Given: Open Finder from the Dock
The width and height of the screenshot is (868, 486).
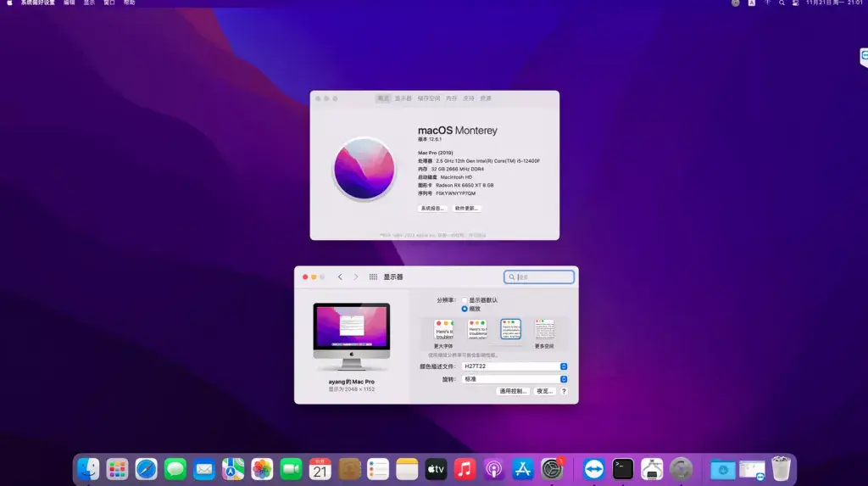Looking at the screenshot, I should [88, 469].
